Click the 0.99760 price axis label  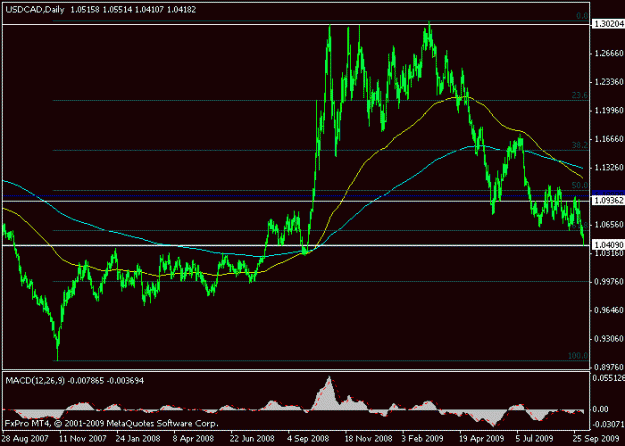click(x=609, y=282)
